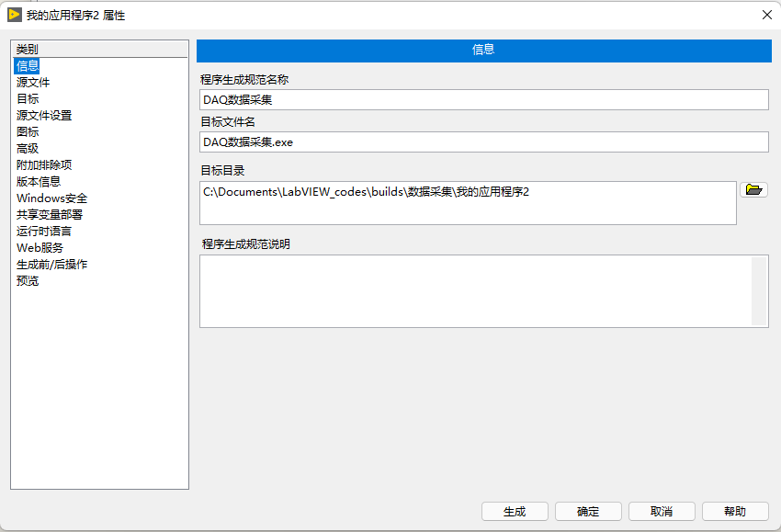Click the 生成 button
Viewport: 781px width, 532px height.
point(515,511)
